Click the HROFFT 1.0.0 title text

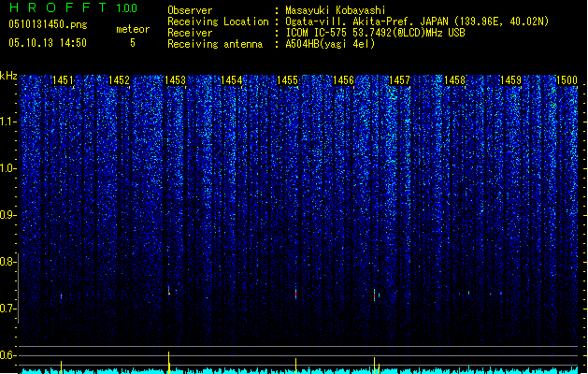(74, 7)
